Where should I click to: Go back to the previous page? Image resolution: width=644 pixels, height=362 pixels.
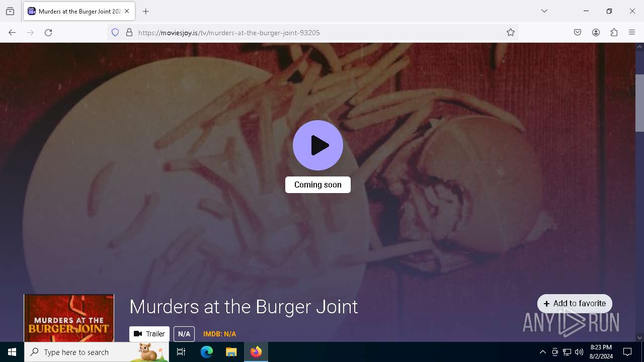(12, 33)
